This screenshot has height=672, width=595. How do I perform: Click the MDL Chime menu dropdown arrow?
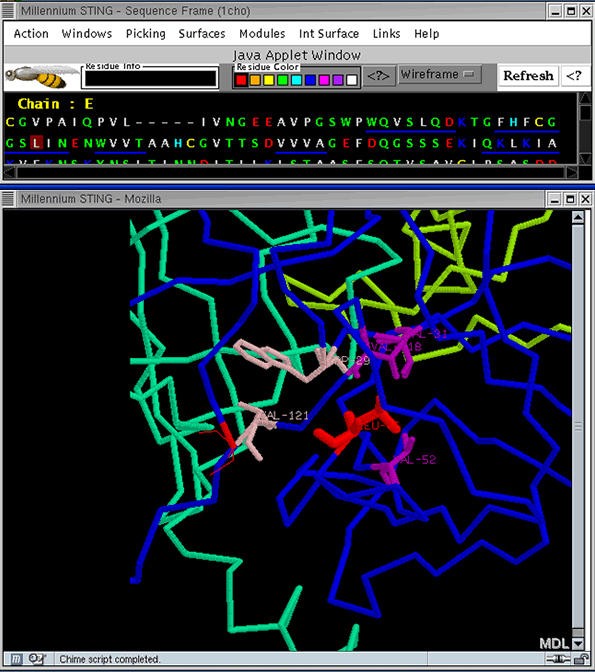click(578, 643)
